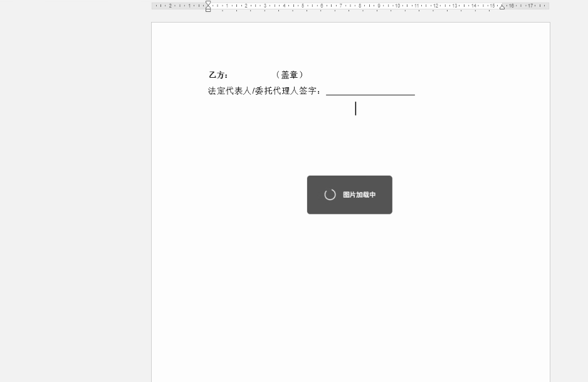Click the '乙方:' text
The image size is (588, 382).
(x=219, y=75)
